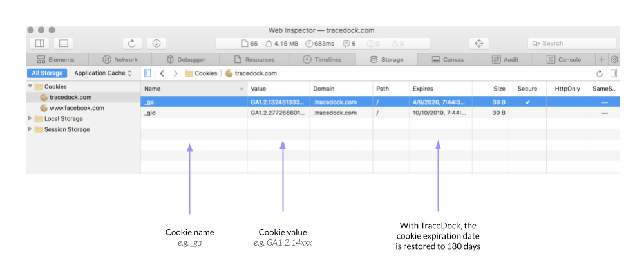Switch to the Network tab

120,59
